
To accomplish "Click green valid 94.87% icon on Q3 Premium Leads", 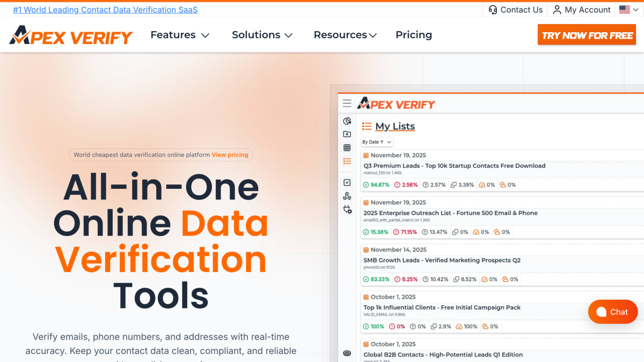I will (x=366, y=185).
